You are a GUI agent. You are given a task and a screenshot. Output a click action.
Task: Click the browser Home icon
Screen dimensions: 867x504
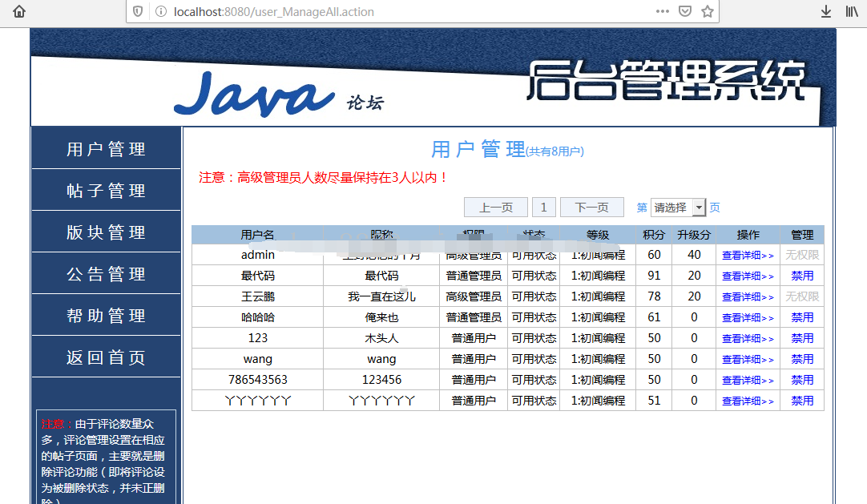point(19,11)
